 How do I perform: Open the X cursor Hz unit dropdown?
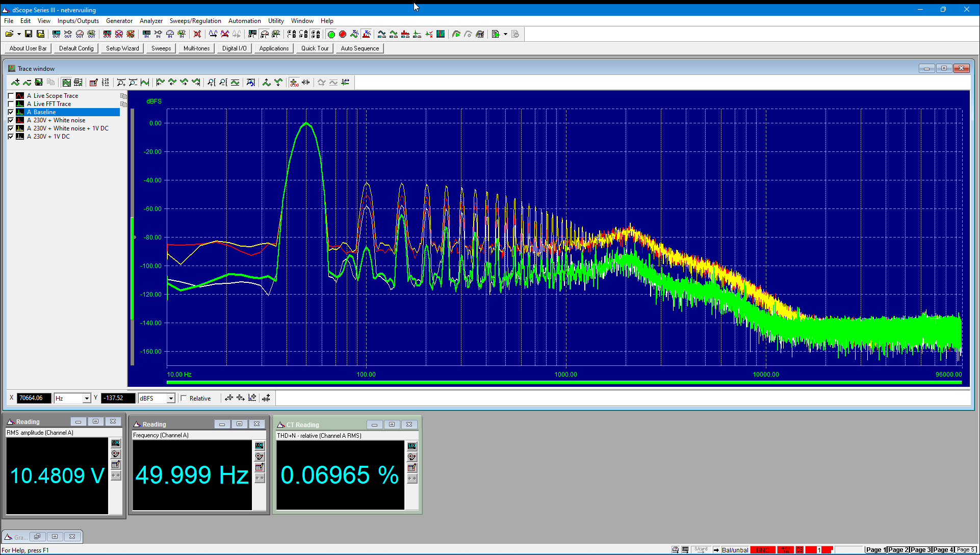(87, 399)
